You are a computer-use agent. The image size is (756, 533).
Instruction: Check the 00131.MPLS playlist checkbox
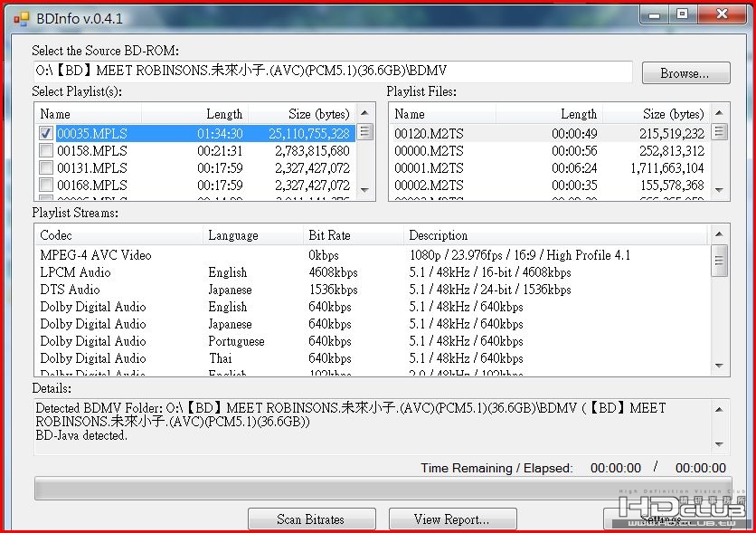point(46,167)
